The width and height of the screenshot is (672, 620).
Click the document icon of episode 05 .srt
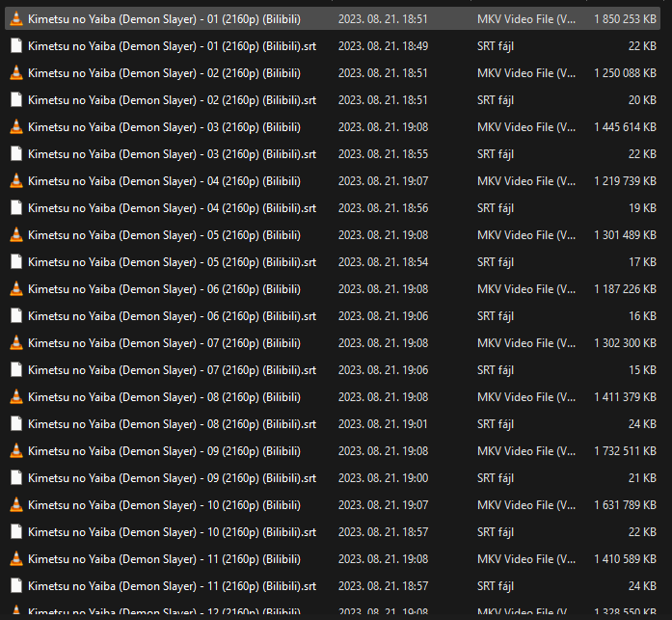point(16,262)
